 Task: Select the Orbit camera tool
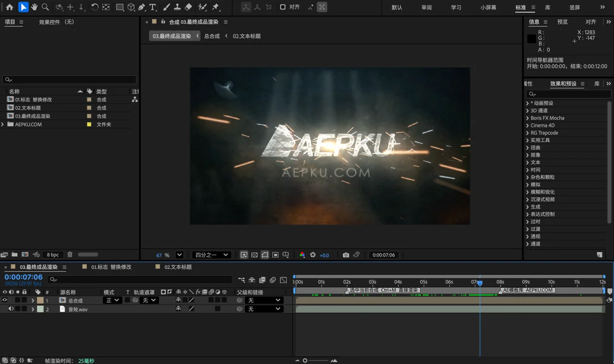click(59, 7)
